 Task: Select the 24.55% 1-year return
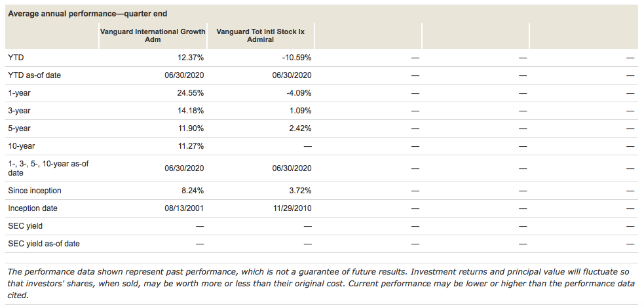190,92
